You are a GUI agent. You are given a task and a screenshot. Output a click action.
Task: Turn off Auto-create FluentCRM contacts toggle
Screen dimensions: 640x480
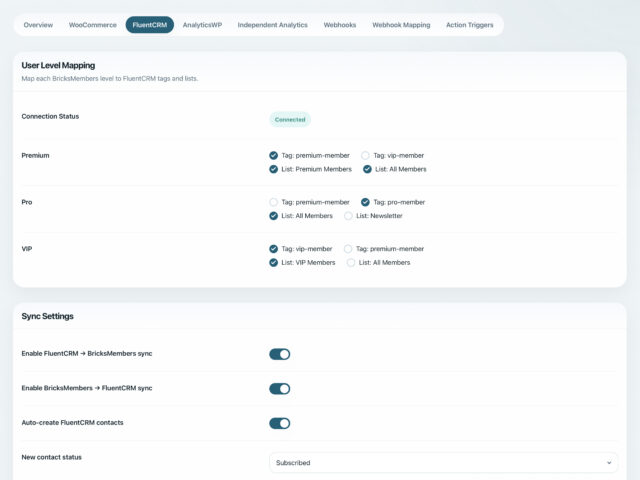[x=280, y=423]
